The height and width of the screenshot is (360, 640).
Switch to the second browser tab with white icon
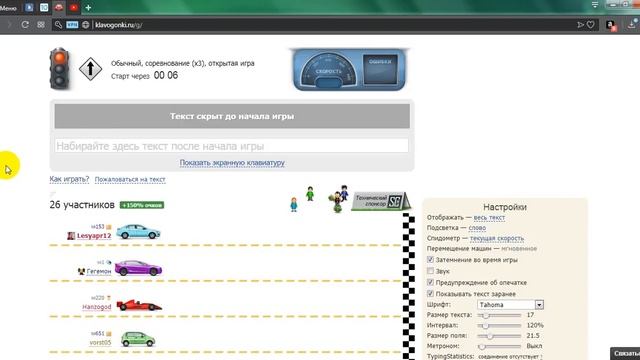click(x=44, y=7)
